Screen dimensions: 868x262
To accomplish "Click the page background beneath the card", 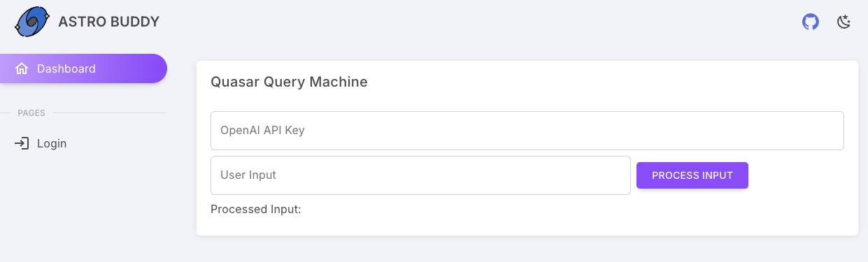I will tap(527, 249).
